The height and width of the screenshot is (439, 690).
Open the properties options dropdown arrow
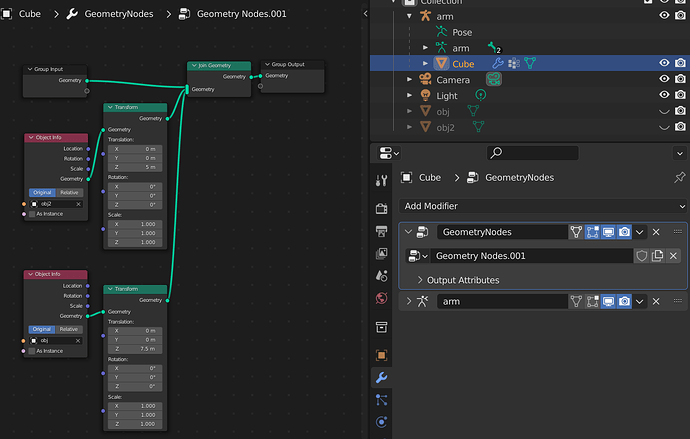tap(679, 154)
